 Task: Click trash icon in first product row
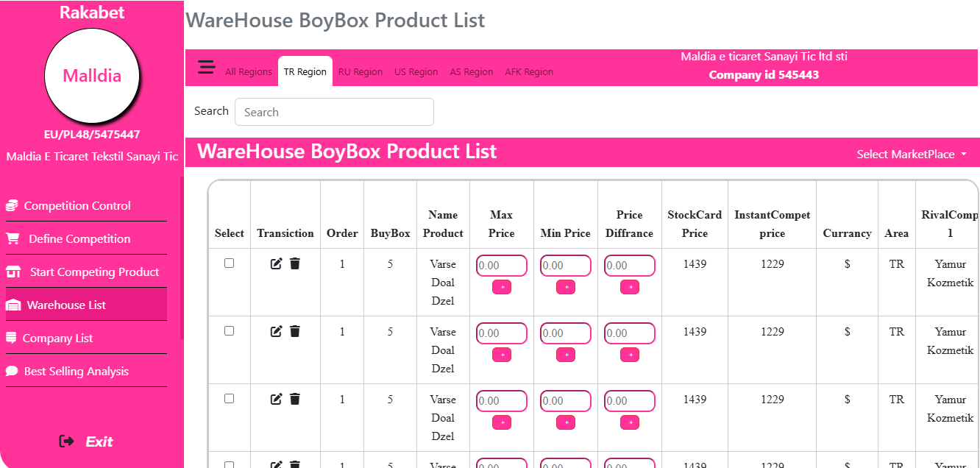pos(295,263)
